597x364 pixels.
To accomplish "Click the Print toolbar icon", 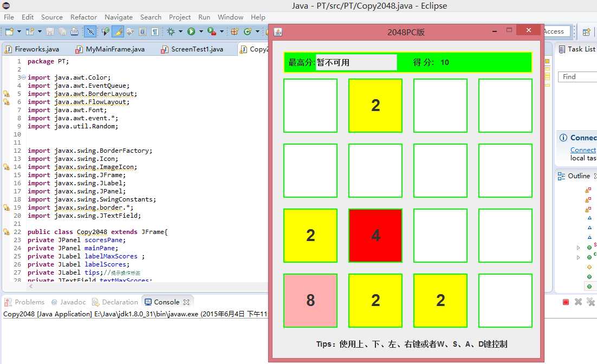I will tap(75, 31).
